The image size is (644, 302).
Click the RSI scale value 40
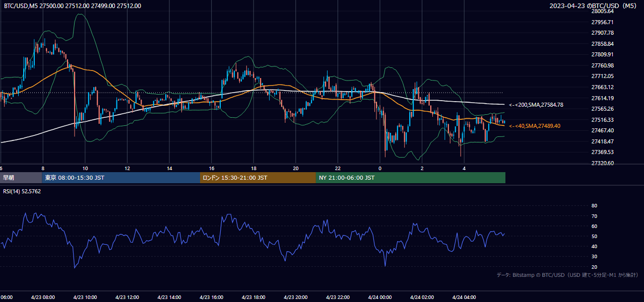(x=594, y=246)
